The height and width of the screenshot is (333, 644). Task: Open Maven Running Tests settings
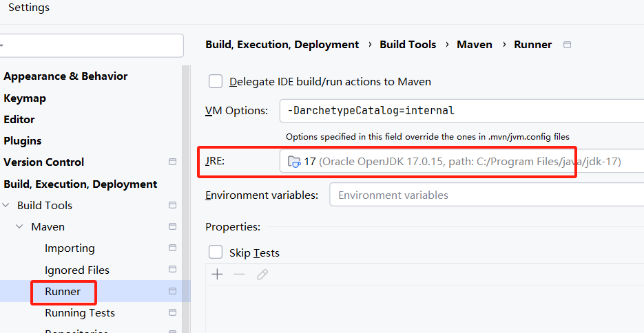(80, 313)
